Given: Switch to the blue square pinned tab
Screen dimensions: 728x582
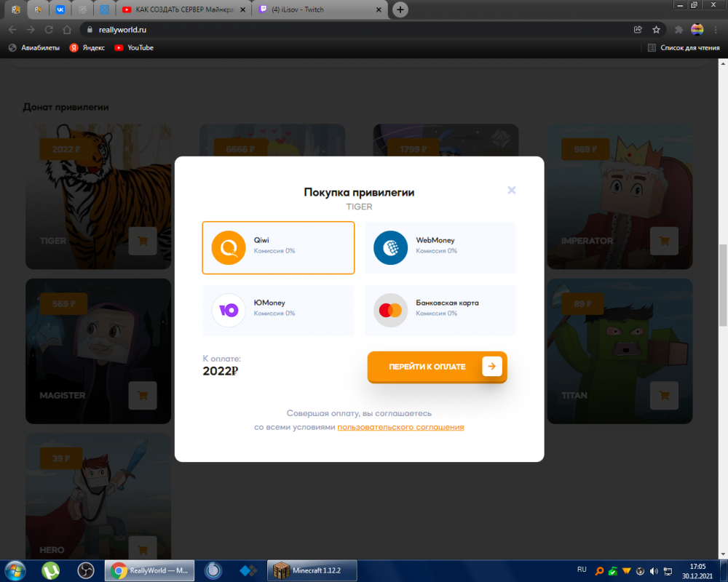Looking at the screenshot, I should tap(105, 9).
